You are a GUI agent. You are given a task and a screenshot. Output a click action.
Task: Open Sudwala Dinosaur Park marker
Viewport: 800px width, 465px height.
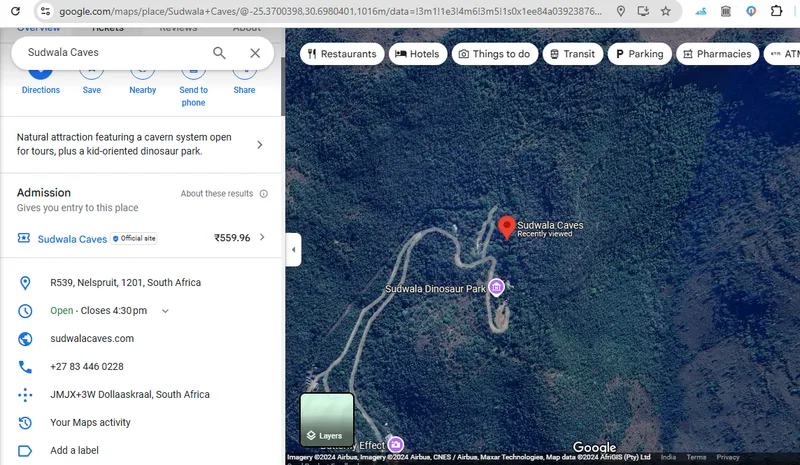click(x=496, y=287)
